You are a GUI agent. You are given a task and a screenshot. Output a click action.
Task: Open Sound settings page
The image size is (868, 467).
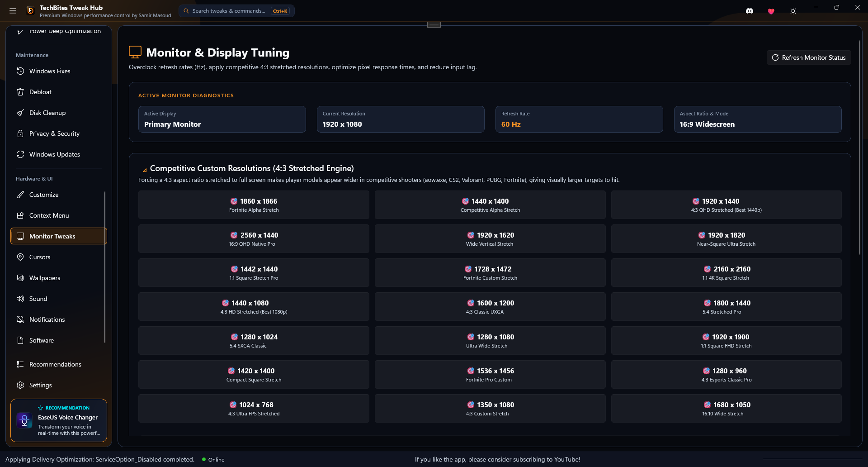pyautogui.click(x=59, y=299)
